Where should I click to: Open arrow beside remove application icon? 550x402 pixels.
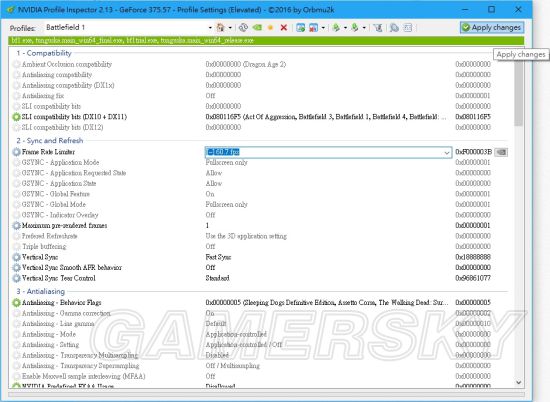[323, 27]
